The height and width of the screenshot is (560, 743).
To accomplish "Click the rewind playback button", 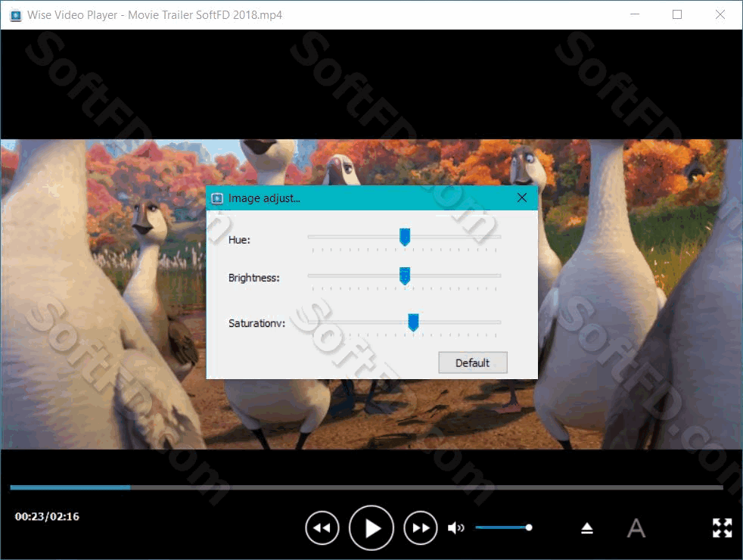I will 322,527.
